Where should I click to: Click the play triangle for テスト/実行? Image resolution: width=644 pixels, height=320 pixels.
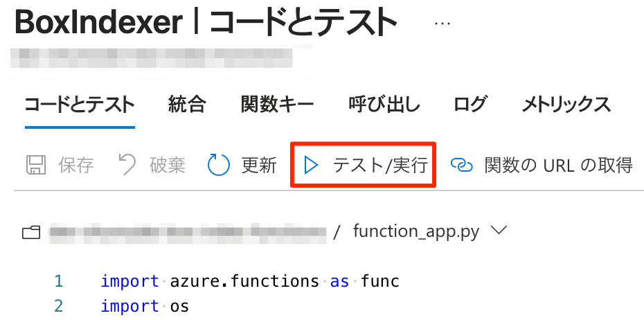coord(311,166)
